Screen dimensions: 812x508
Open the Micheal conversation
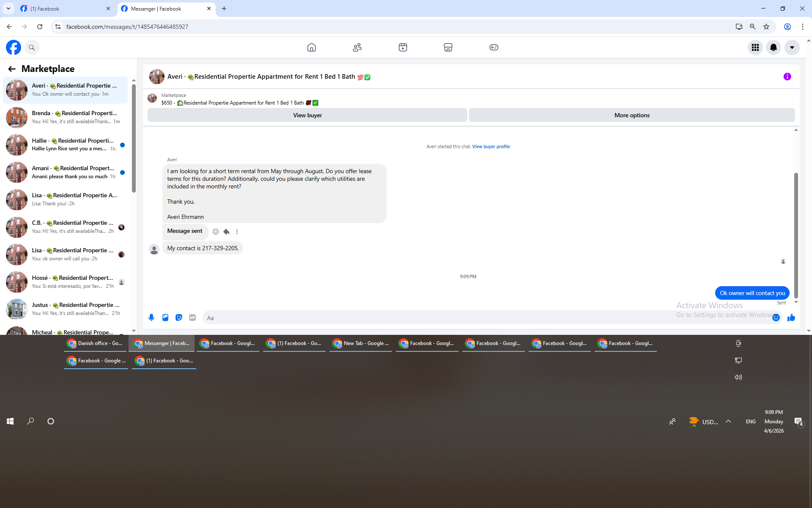click(x=66, y=331)
